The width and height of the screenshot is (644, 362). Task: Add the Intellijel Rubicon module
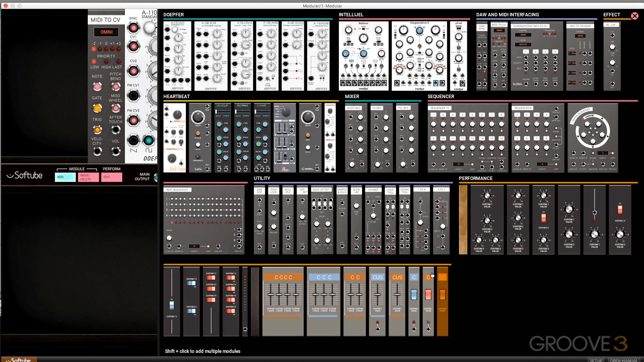(364, 56)
